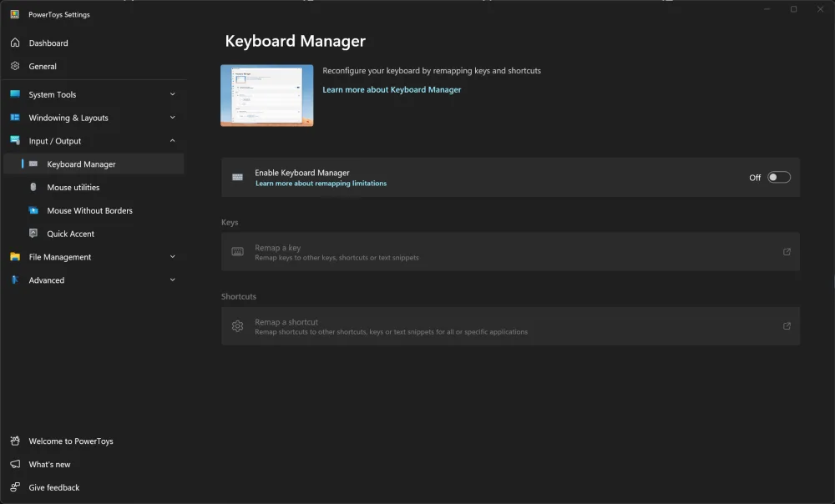This screenshot has height=504, width=835.
Task: Click the Keyboard Manager preview thumbnail
Action: [x=267, y=95]
